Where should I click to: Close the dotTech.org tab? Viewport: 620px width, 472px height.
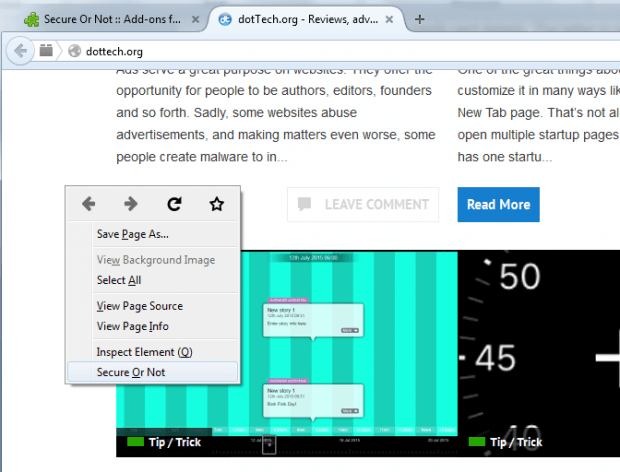pyautogui.click(x=389, y=19)
